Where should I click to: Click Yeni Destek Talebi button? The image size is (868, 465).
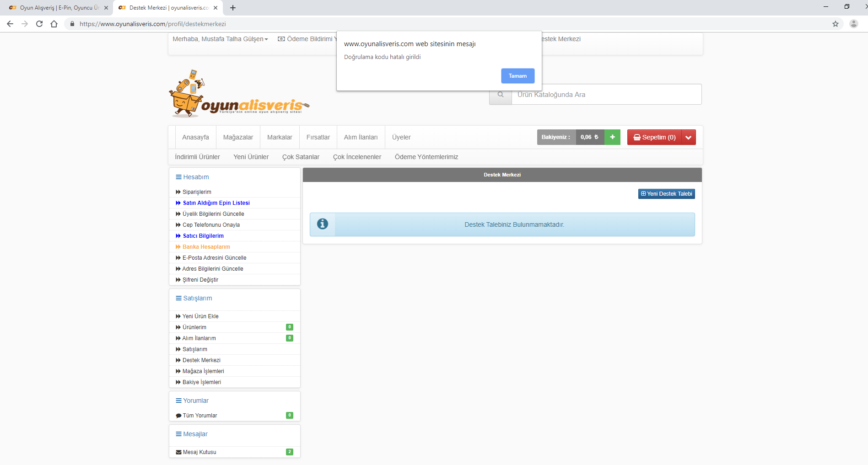666,194
